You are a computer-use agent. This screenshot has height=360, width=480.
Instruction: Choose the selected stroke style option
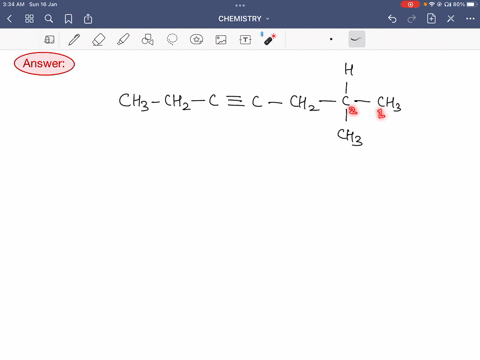coord(357,39)
